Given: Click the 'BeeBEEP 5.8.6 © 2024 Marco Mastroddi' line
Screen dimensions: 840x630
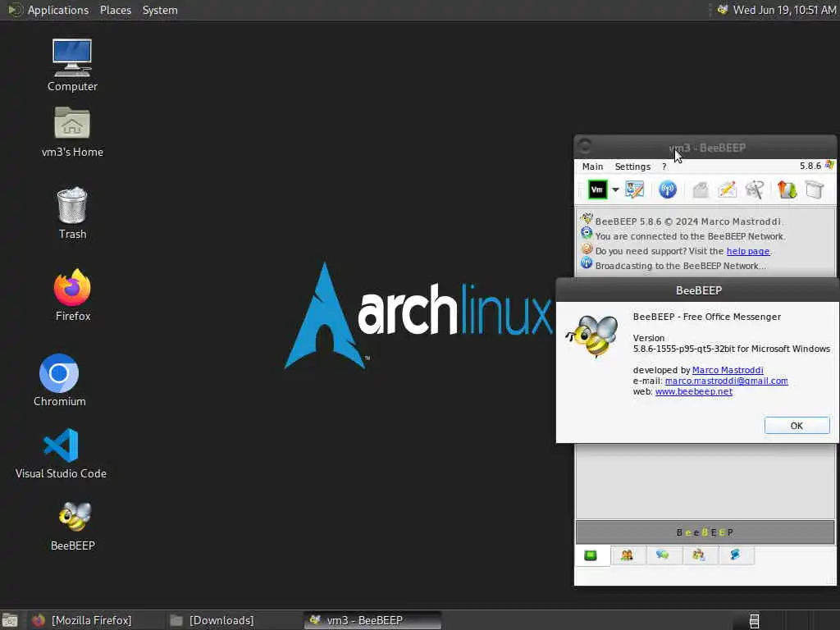Looking at the screenshot, I should click(x=688, y=221).
